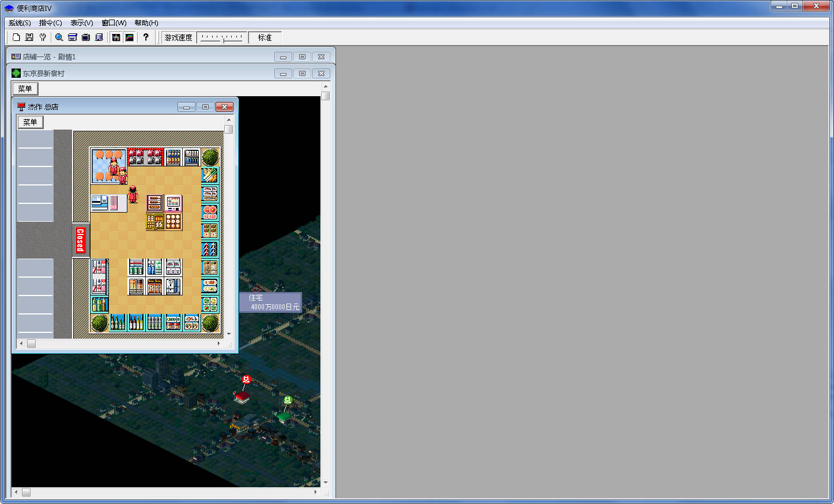The width and height of the screenshot is (834, 504).
Task: Open the 系统(S) menu
Action: pyautogui.click(x=20, y=23)
